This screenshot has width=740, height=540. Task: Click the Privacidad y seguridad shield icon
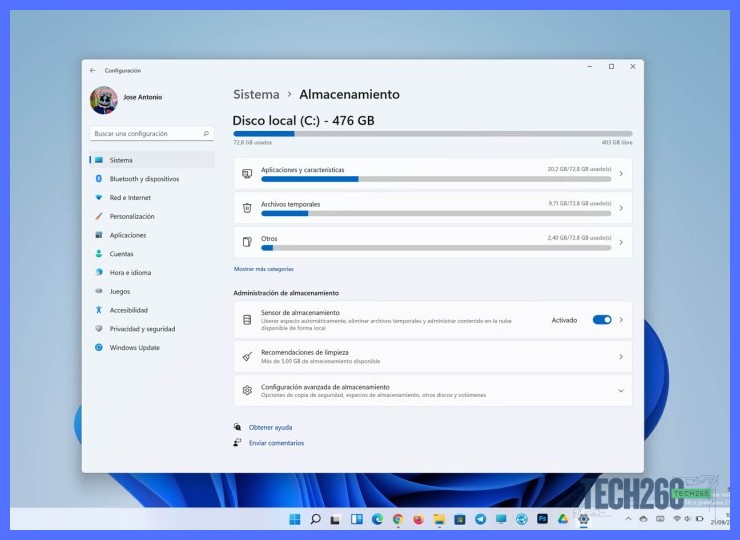click(x=99, y=329)
